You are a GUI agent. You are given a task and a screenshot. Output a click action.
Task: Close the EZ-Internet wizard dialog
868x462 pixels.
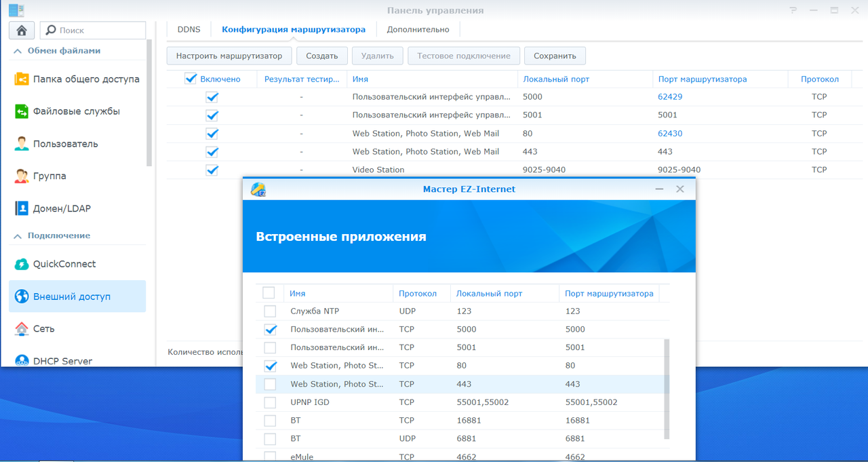click(x=680, y=189)
